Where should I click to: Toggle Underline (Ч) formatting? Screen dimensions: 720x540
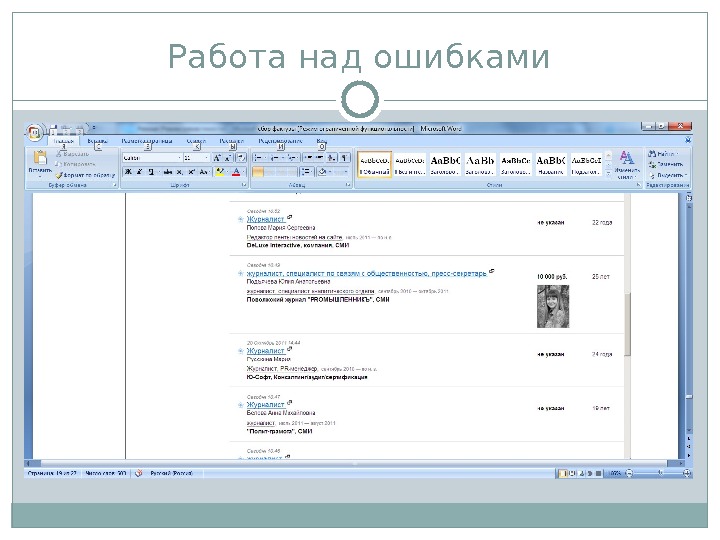pos(151,172)
